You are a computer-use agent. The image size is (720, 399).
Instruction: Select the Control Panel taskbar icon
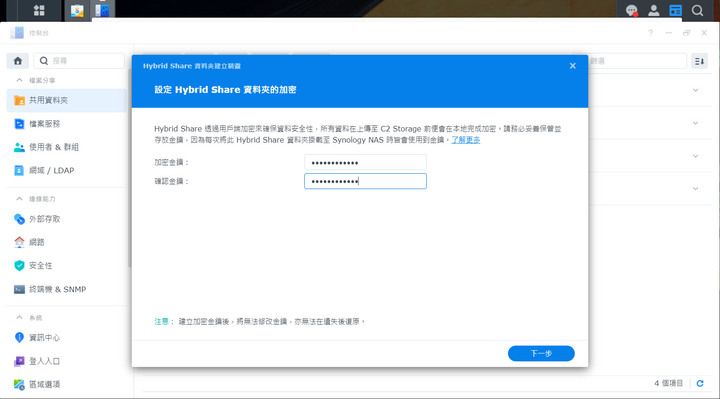(102, 11)
